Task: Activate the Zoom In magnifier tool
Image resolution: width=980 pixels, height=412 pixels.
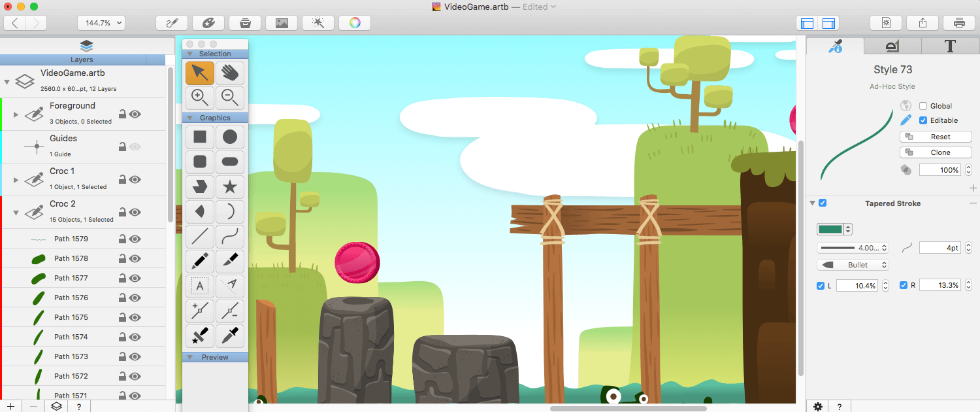Action: pyautogui.click(x=200, y=97)
